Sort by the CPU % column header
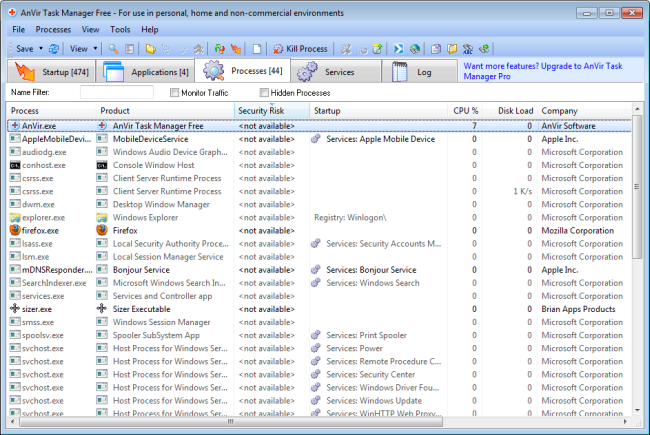 pos(465,111)
